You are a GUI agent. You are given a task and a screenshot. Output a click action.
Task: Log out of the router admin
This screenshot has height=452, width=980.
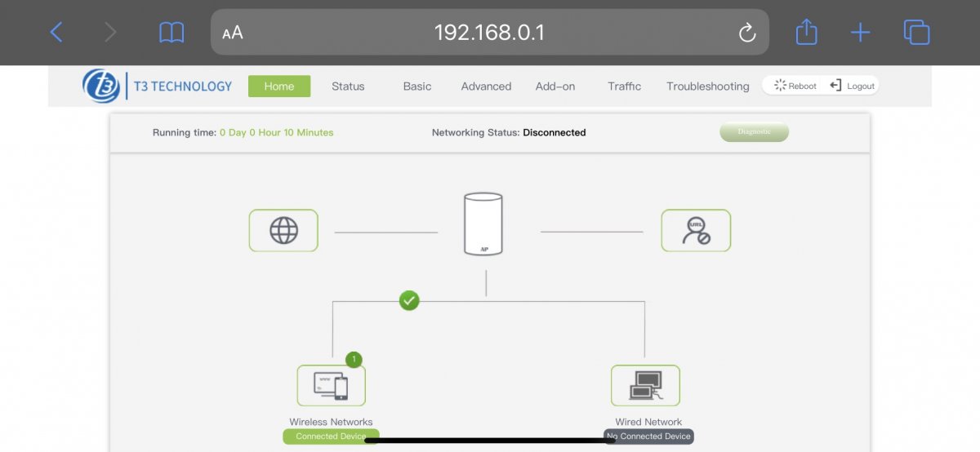coord(853,86)
